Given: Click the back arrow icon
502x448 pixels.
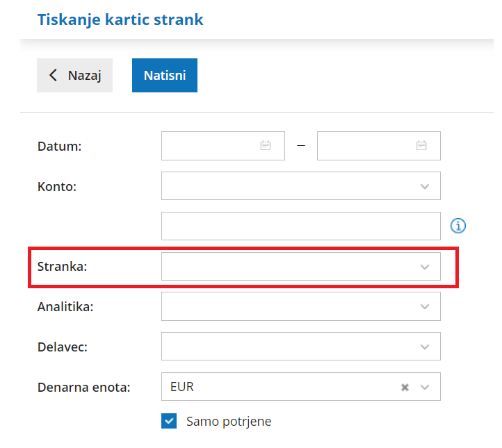Looking at the screenshot, I should [54, 76].
